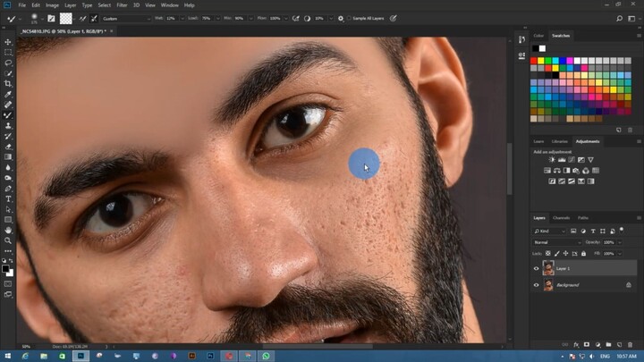Screen dimensions: 644x362
Task: Select the Zoom tool magnifier
Action: [8, 240]
